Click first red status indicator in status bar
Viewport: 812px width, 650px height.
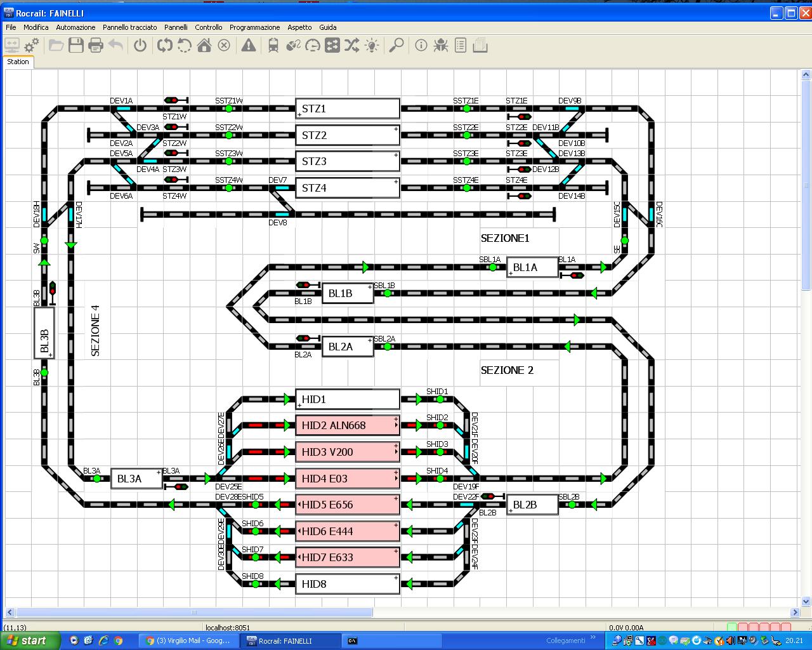[x=743, y=628]
